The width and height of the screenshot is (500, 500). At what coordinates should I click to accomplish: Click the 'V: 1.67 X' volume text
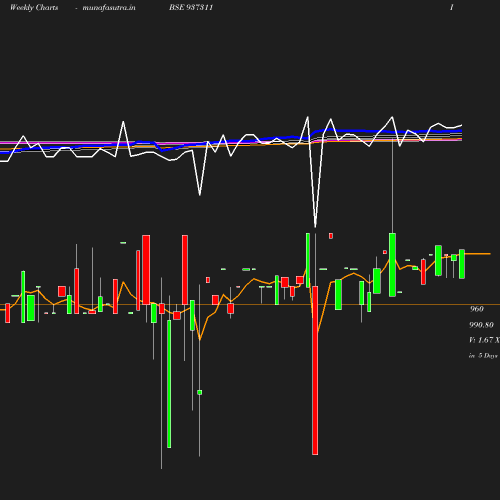coord(484,340)
